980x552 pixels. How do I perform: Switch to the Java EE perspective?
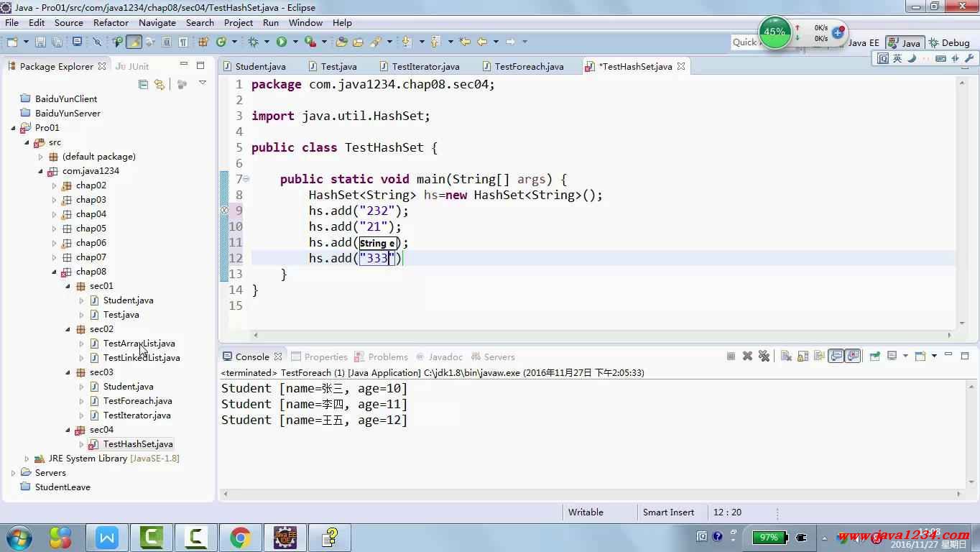863,42
